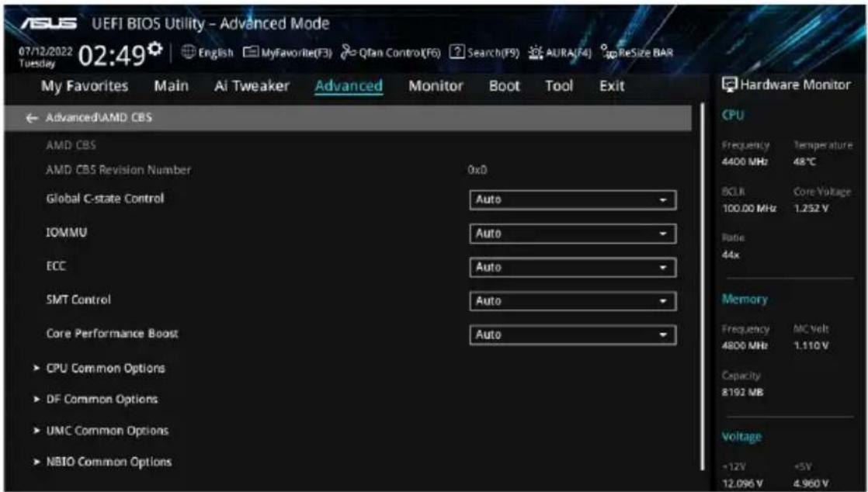Click the 07/12/2022 date

pos(45,50)
